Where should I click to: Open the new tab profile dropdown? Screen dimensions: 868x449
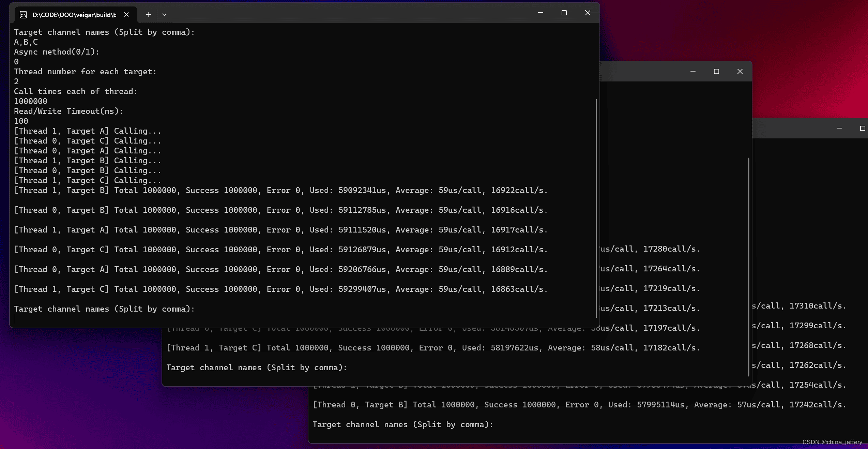164,15
